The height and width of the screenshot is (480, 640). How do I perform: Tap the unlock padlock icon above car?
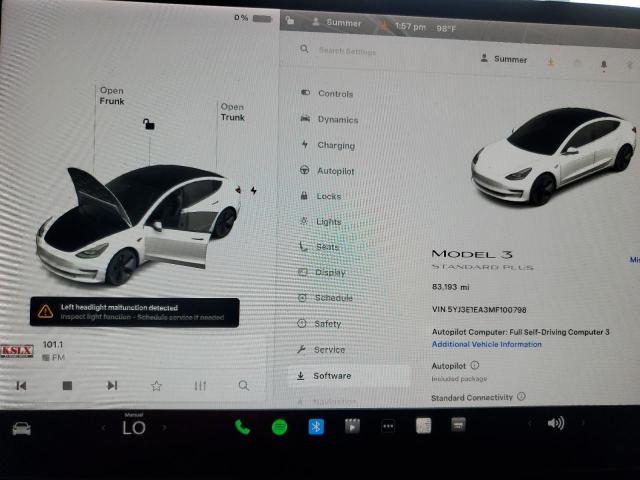[149, 124]
